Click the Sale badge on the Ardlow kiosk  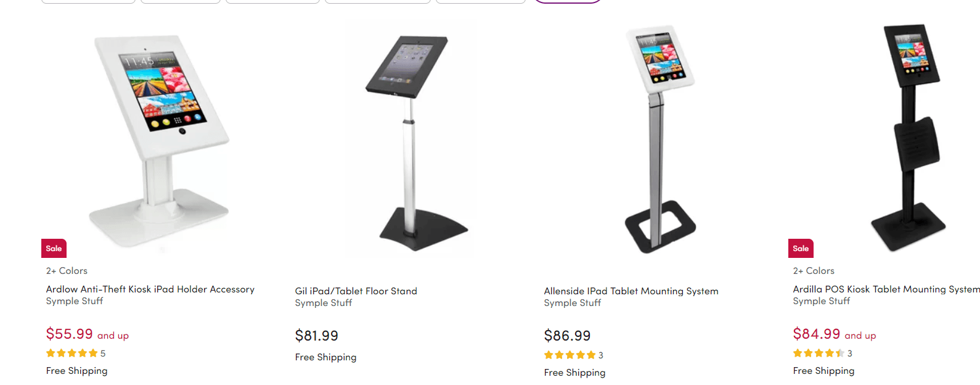pos(54,249)
